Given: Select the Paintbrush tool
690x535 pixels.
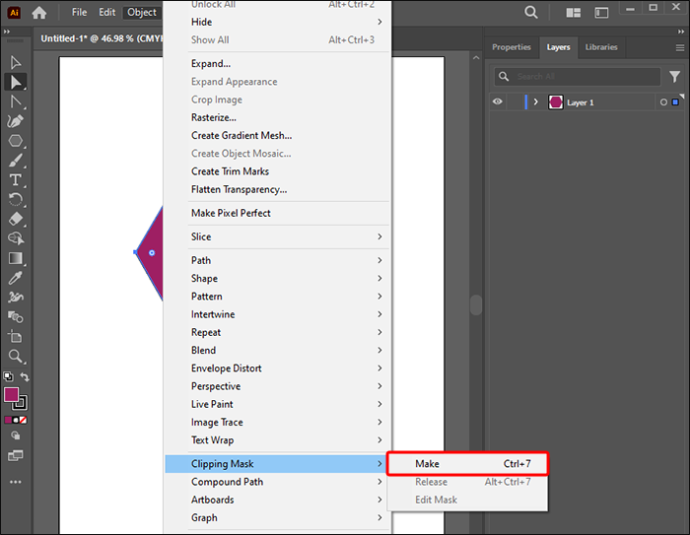Looking at the screenshot, I should click(x=15, y=161).
